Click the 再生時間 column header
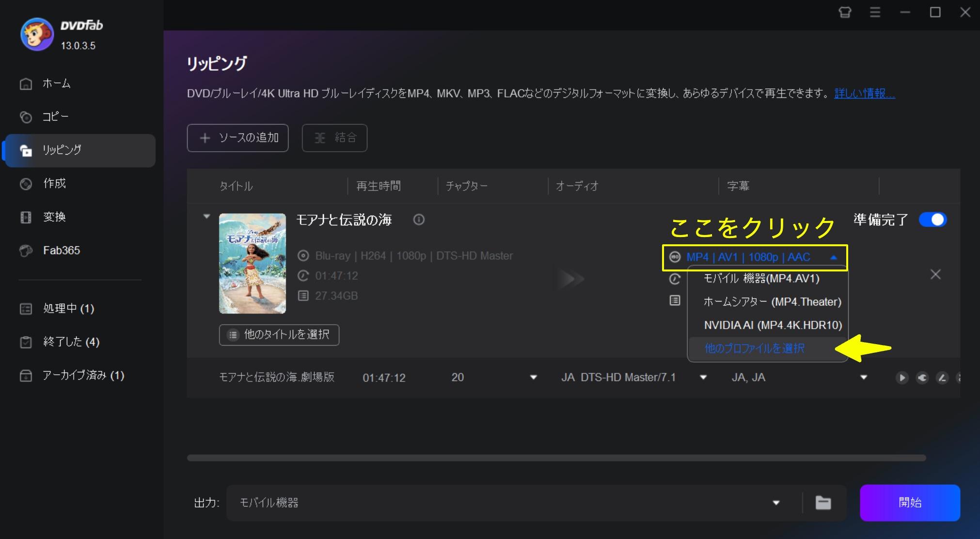Viewport: 980px width, 539px height. pyautogui.click(x=379, y=186)
